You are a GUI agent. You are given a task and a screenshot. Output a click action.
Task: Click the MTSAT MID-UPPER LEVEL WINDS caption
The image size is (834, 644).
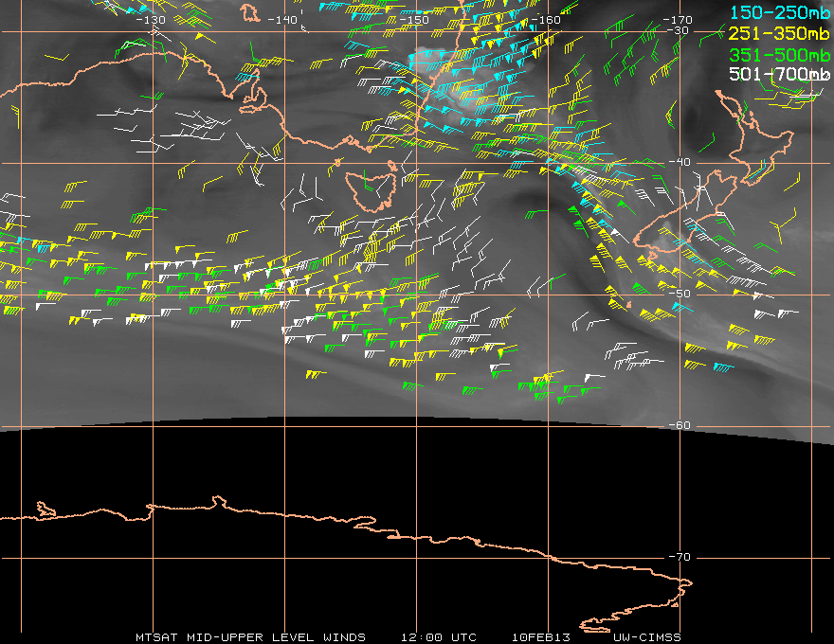click(x=250, y=637)
